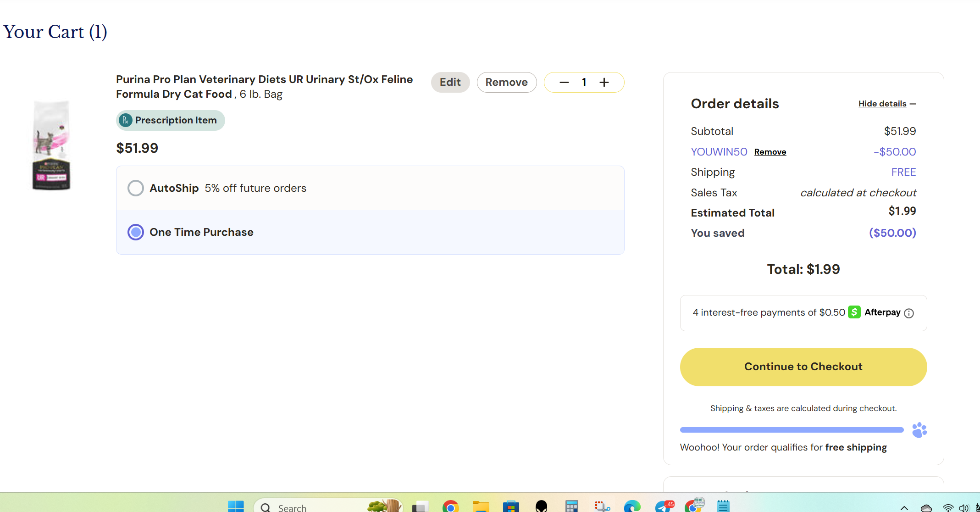The height and width of the screenshot is (512, 980).
Task: Click the $51.99 item price
Action: pyautogui.click(x=137, y=148)
